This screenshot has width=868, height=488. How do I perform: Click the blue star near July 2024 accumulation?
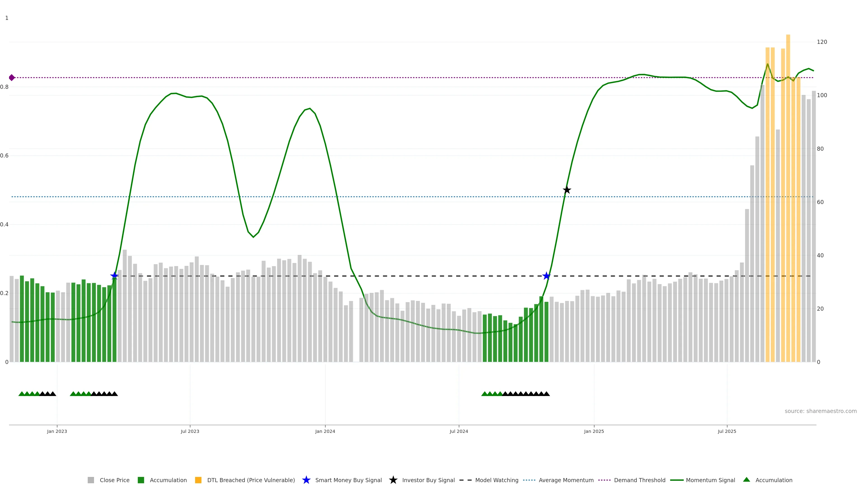[546, 276]
